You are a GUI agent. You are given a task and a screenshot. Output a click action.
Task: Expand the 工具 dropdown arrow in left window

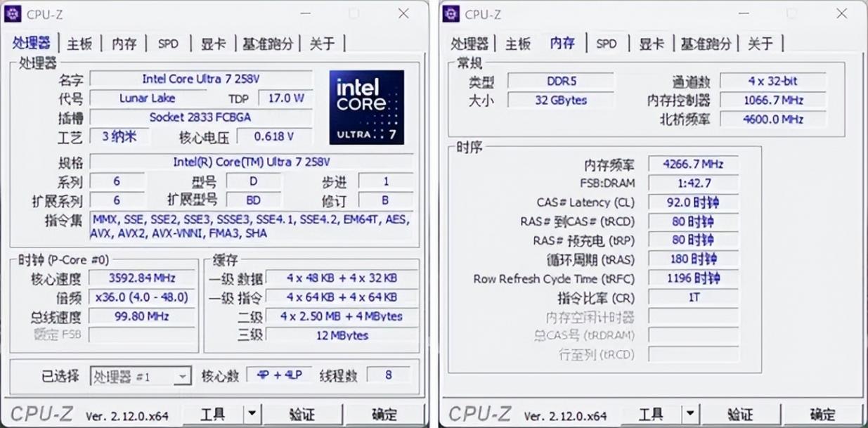tap(252, 414)
